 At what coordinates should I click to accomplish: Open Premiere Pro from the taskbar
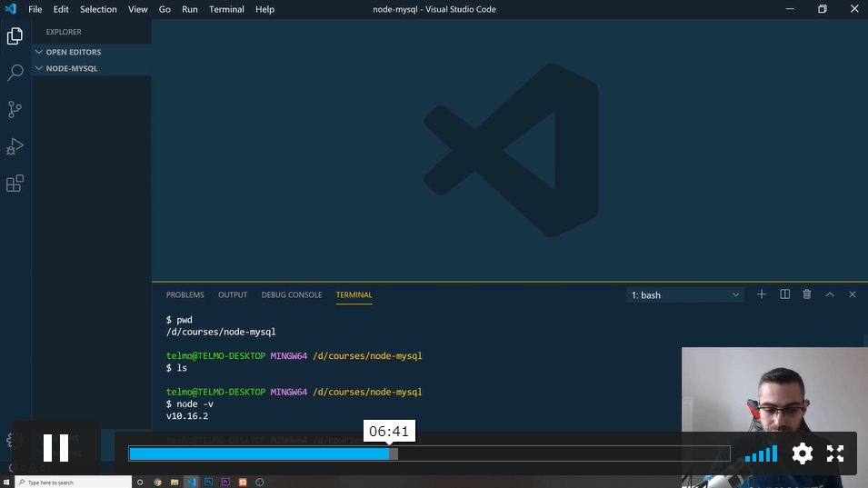tap(225, 482)
